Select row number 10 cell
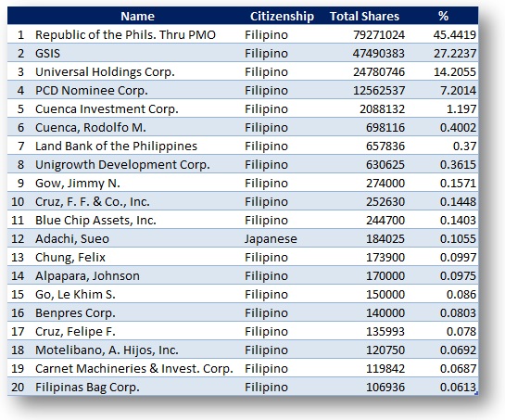 point(18,202)
